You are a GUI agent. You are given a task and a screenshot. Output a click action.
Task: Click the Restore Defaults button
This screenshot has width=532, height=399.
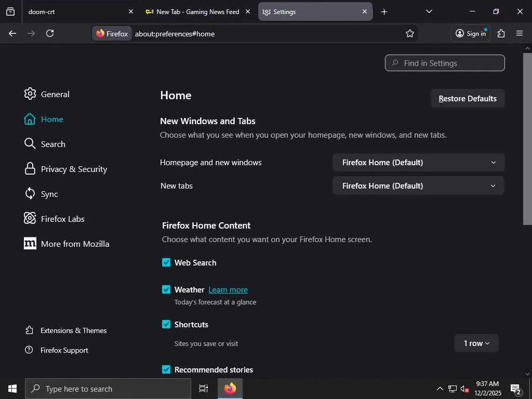(x=468, y=99)
